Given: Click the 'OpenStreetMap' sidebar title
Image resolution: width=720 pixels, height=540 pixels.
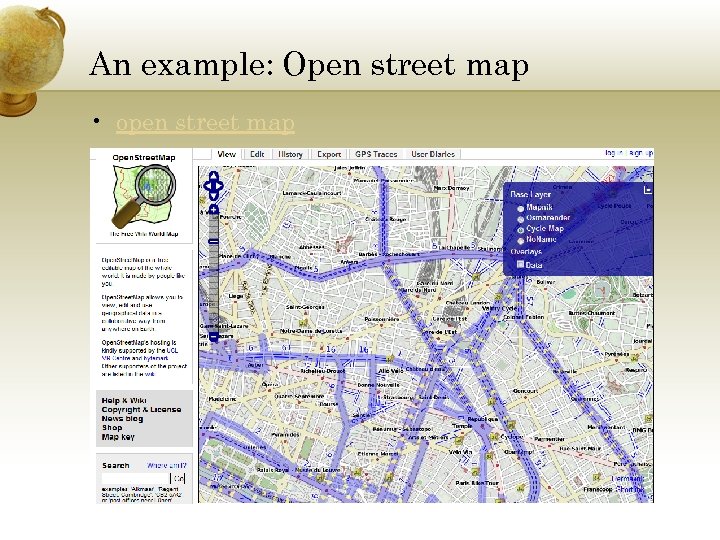Looking at the screenshot, I should coord(144,158).
